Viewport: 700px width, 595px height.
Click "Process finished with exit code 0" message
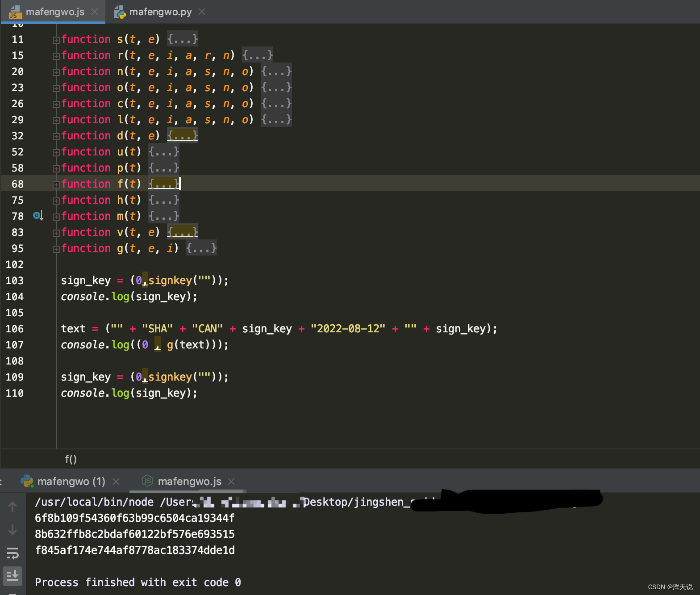(138, 582)
